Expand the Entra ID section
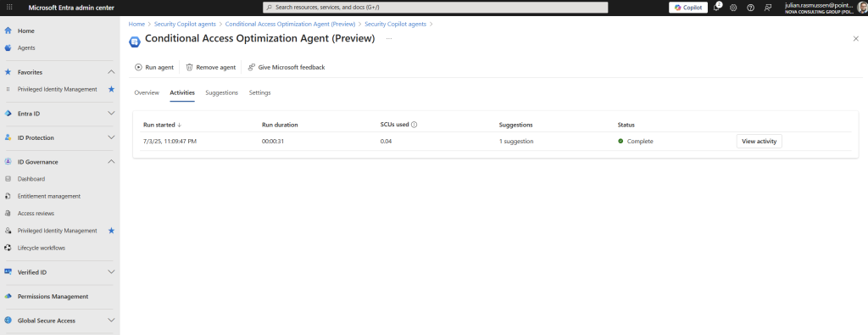Image resolution: width=868 pixels, height=335 pixels. click(111, 113)
